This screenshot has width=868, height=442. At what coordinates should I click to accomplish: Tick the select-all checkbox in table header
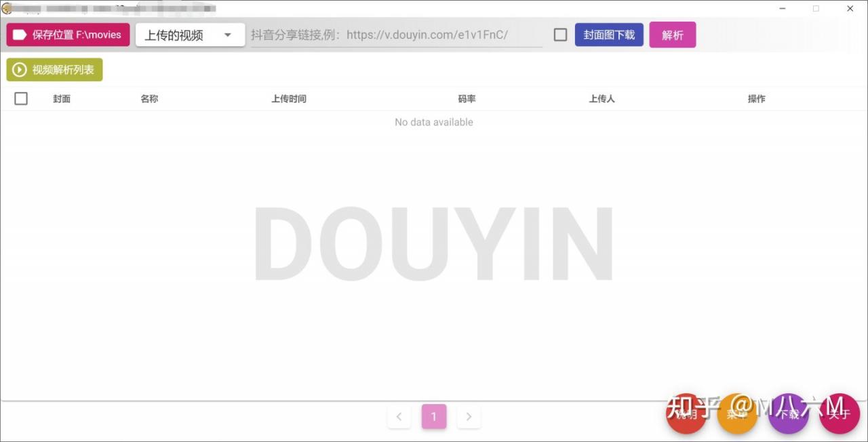point(21,98)
